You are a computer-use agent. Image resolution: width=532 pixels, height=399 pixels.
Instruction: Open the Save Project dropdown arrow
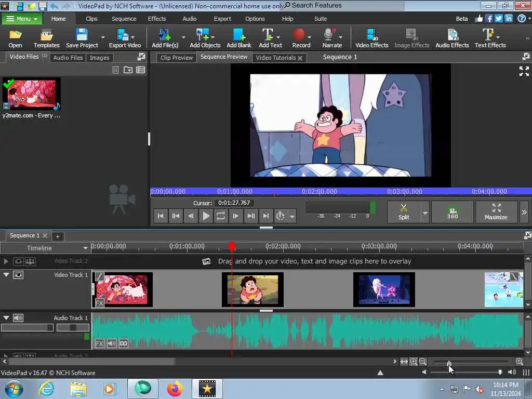103,37
